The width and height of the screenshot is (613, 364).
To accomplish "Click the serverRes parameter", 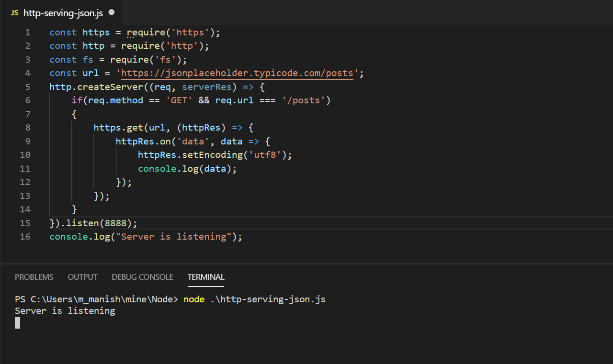I will pyautogui.click(x=207, y=87).
